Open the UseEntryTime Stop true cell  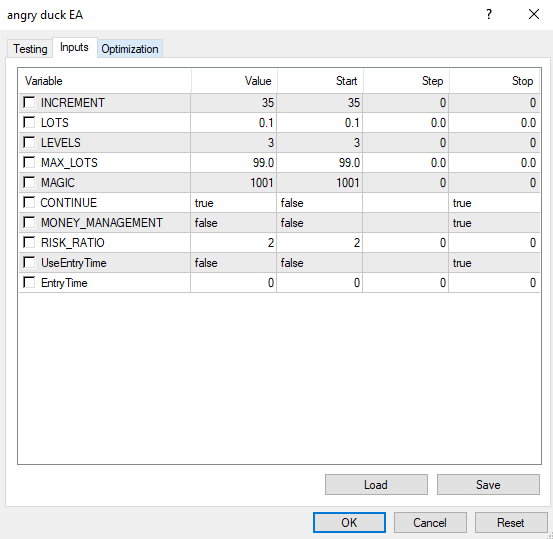coord(494,262)
